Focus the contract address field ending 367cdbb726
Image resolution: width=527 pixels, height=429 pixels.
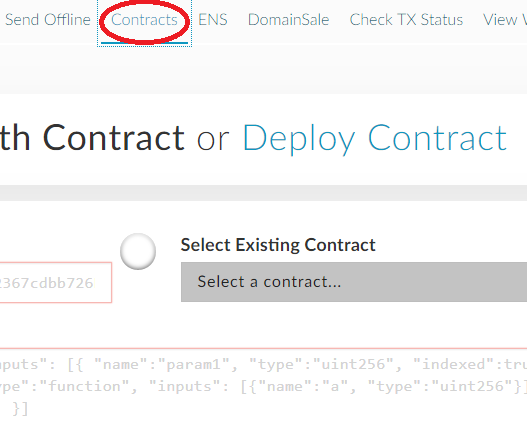coord(56,283)
